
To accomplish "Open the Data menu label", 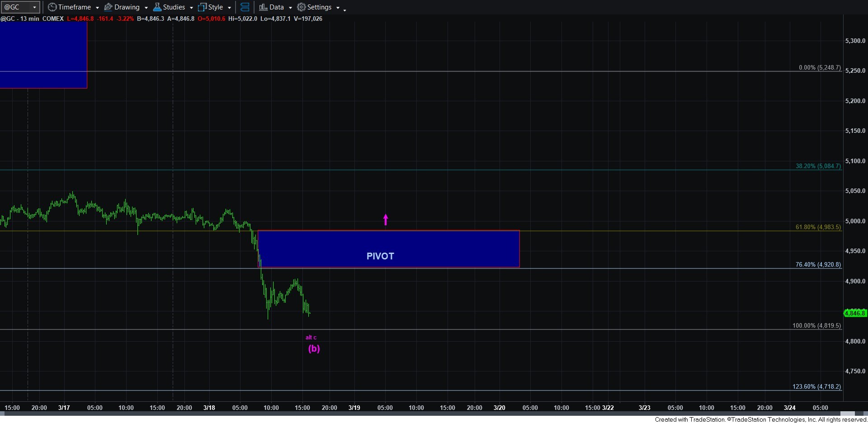I will (276, 7).
